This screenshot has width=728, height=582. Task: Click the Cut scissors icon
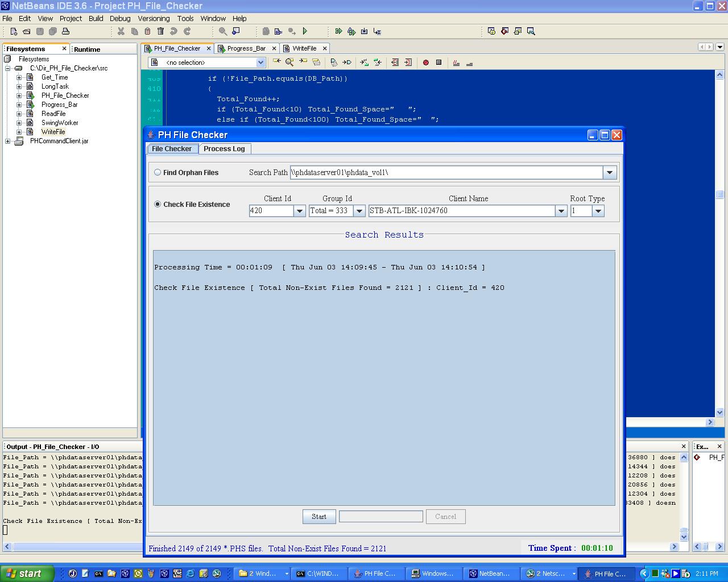pyautogui.click(x=121, y=31)
